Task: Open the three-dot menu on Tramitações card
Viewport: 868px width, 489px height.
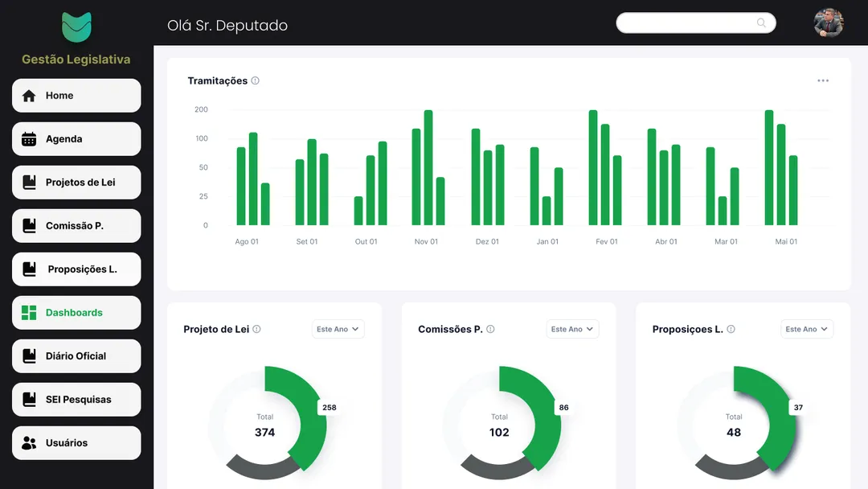Action: point(822,80)
